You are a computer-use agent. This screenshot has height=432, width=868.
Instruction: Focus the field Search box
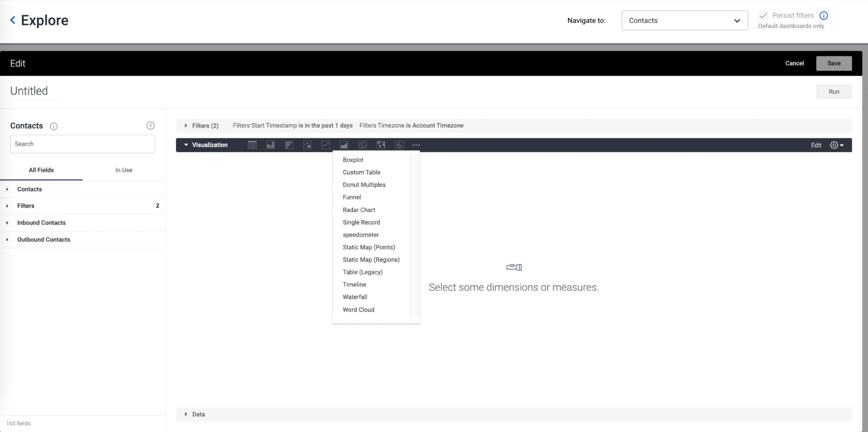click(83, 144)
